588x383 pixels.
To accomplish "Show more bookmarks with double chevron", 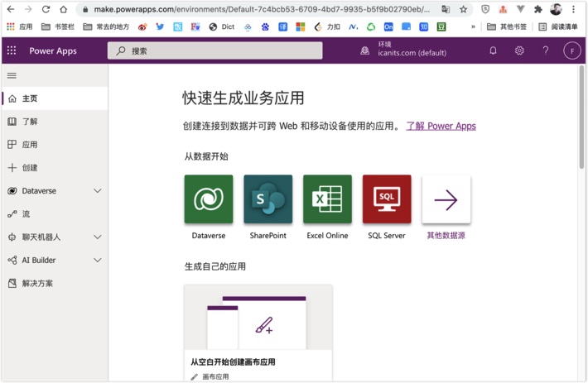I will [x=473, y=26].
